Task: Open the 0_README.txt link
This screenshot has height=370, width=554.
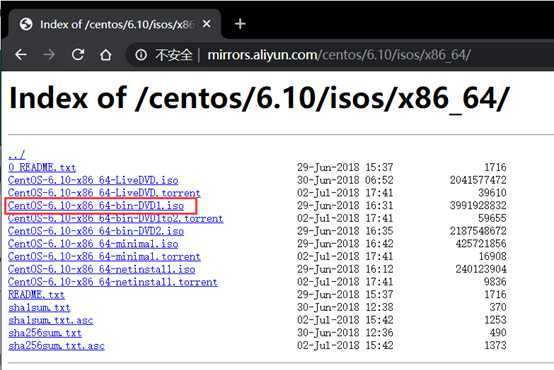Action: pyautogui.click(x=42, y=167)
